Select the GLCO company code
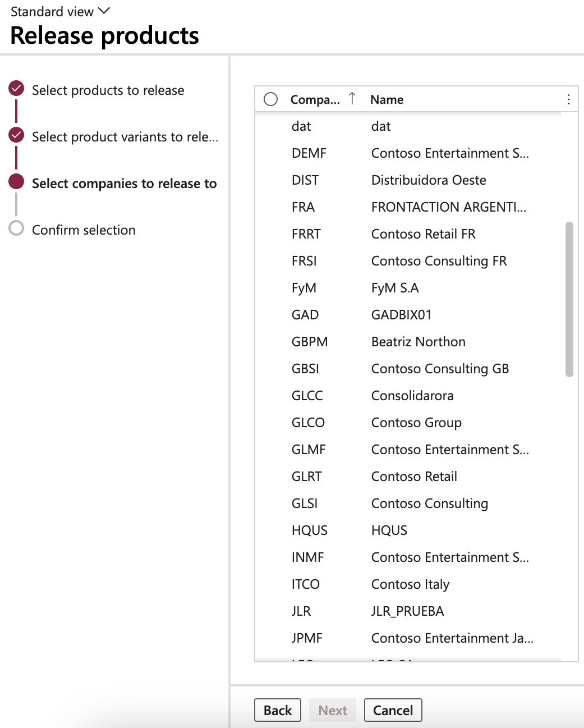584x728 pixels. (x=308, y=423)
